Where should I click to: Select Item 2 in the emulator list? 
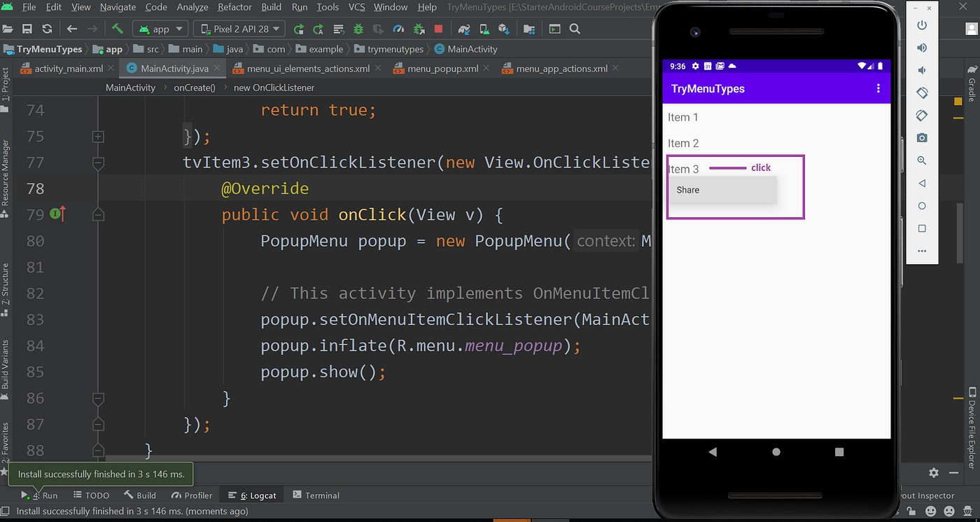(x=683, y=143)
